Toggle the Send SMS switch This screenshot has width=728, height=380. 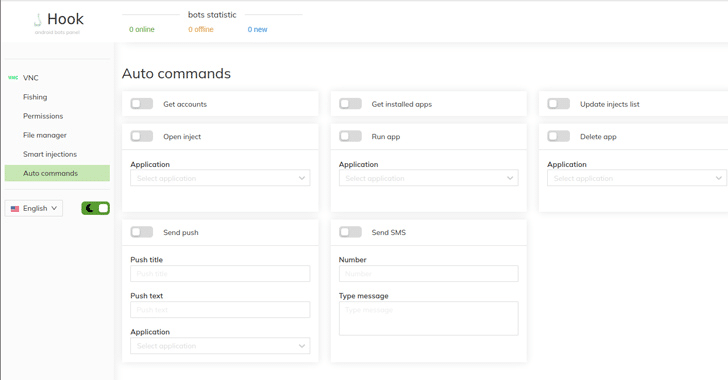tap(350, 232)
